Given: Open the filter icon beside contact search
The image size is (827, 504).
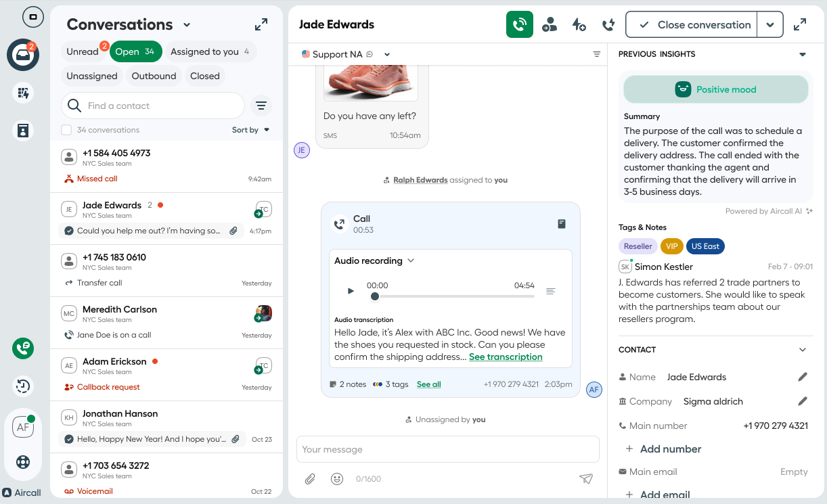Looking at the screenshot, I should click(261, 106).
